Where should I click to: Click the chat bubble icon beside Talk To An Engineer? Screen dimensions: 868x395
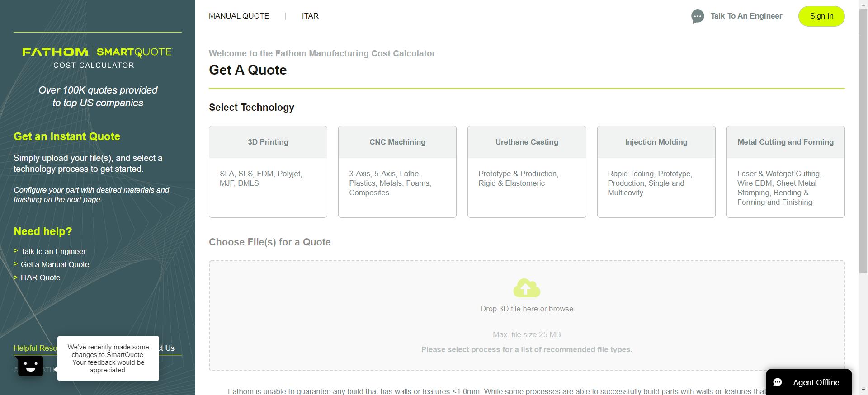698,17
